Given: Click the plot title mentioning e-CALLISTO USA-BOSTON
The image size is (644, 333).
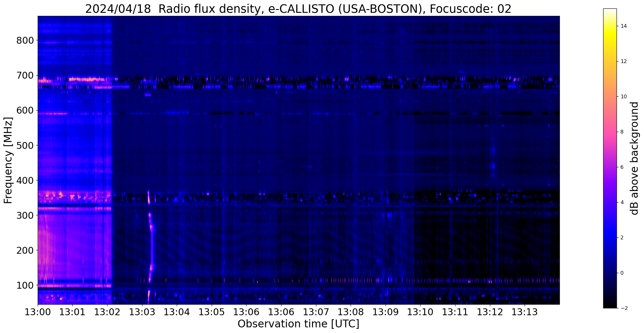Looking at the screenshot, I should click(x=298, y=9).
